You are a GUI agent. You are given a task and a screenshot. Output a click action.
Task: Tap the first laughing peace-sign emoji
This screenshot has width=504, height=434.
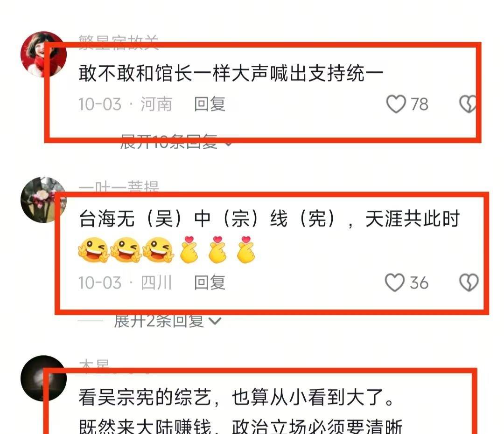[93, 250]
